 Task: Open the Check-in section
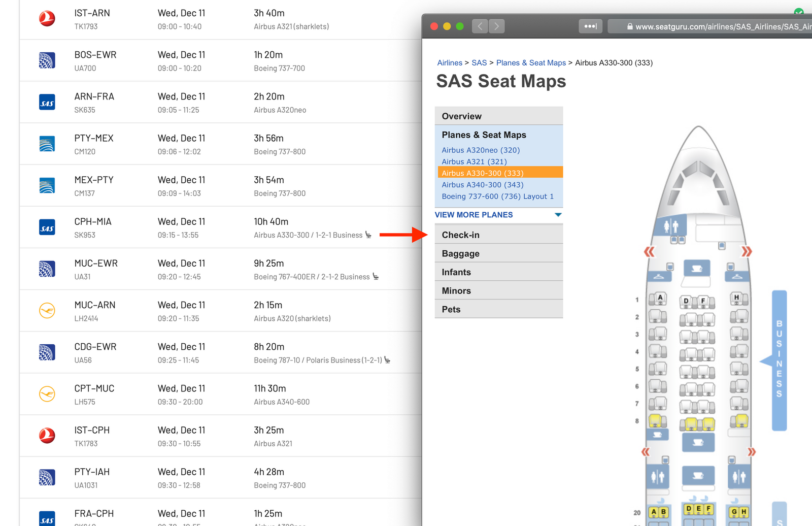pyautogui.click(x=499, y=235)
